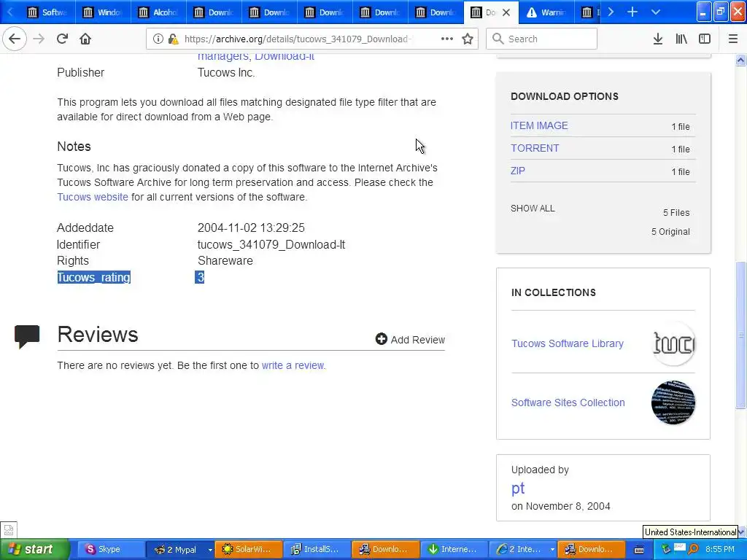Open the ITEM IMAGE download link
Image resolution: width=747 pixels, height=560 pixels.
pos(539,125)
